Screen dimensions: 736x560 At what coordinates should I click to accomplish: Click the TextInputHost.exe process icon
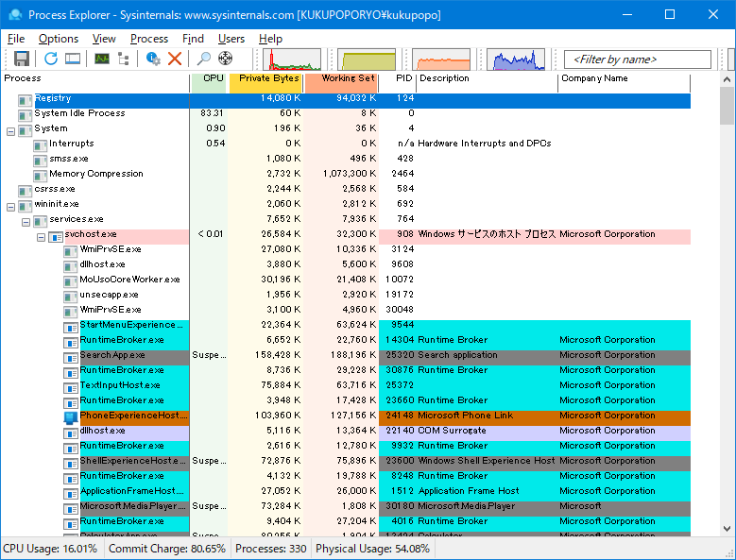point(71,387)
